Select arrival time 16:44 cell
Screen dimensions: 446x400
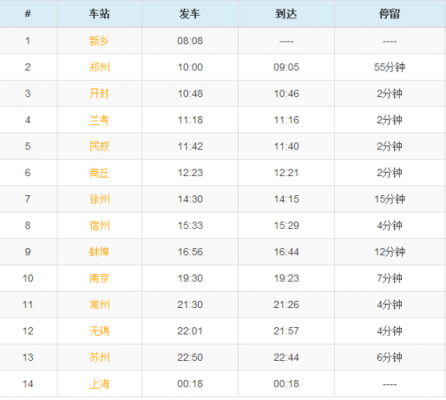click(x=286, y=252)
